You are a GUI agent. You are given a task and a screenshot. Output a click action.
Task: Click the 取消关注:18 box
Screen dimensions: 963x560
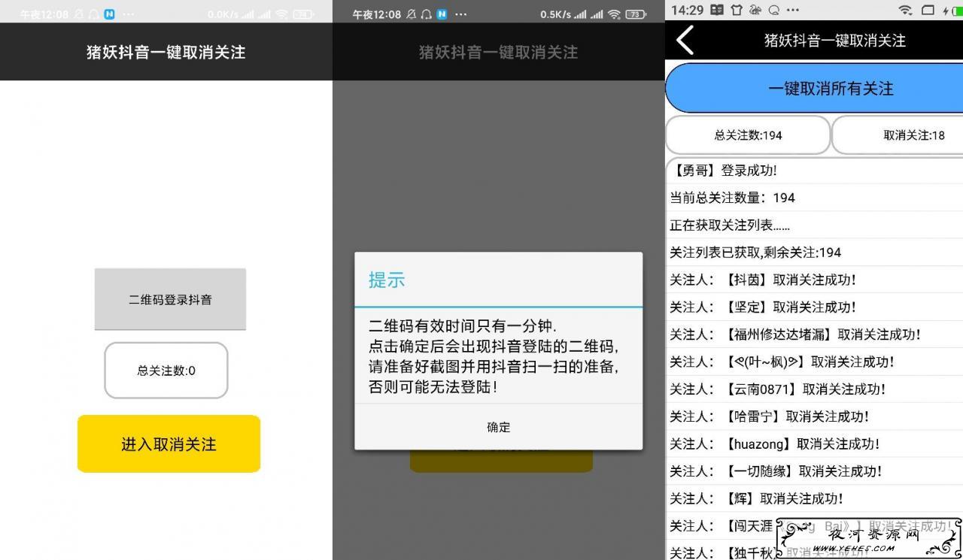[x=898, y=135]
